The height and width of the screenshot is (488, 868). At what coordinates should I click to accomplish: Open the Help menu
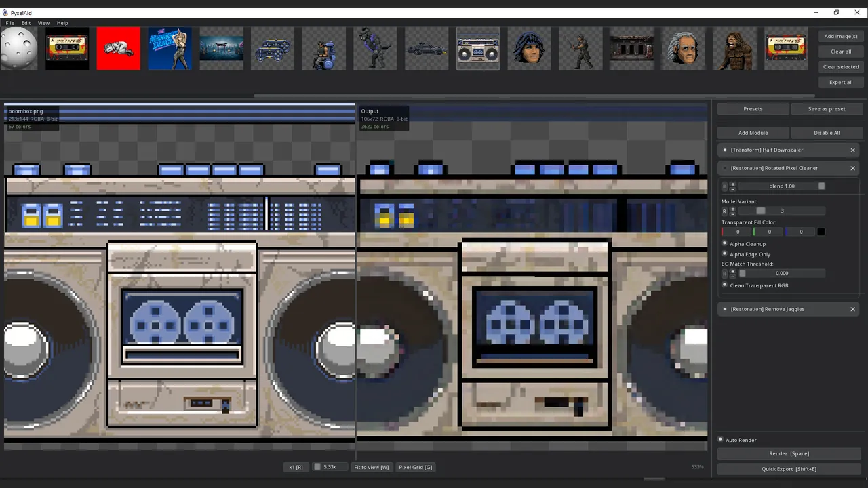(62, 23)
